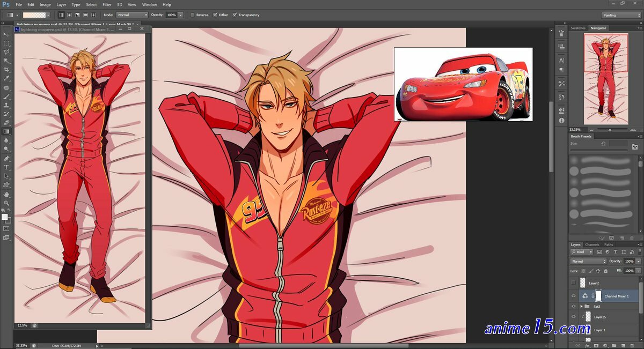The image size is (644, 349).
Task: Open the gradient Mode dropdown
Action: [131, 15]
